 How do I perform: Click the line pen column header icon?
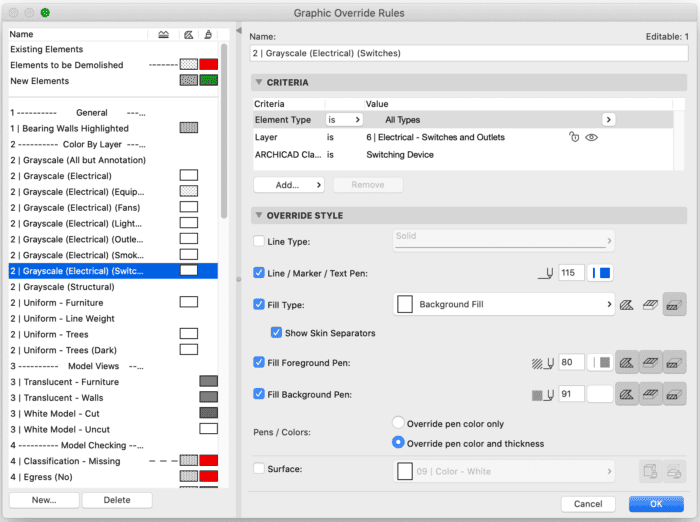coord(163,34)
